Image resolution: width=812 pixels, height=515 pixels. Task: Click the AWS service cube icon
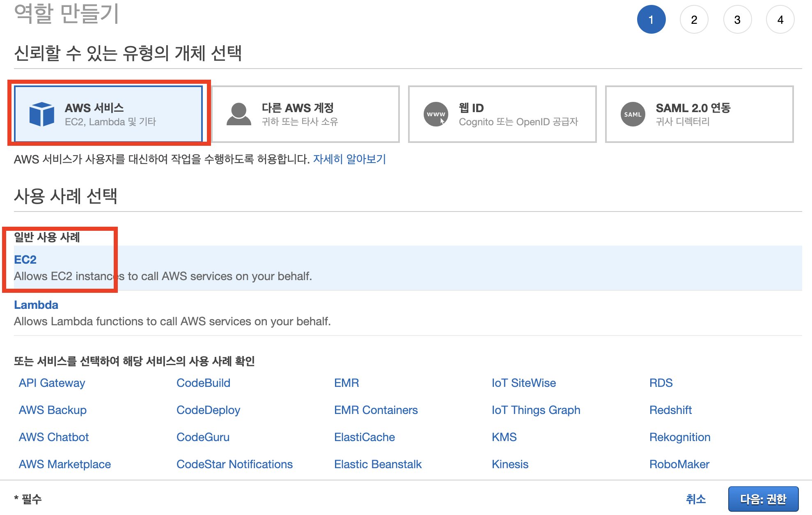[x=41, y=114]
